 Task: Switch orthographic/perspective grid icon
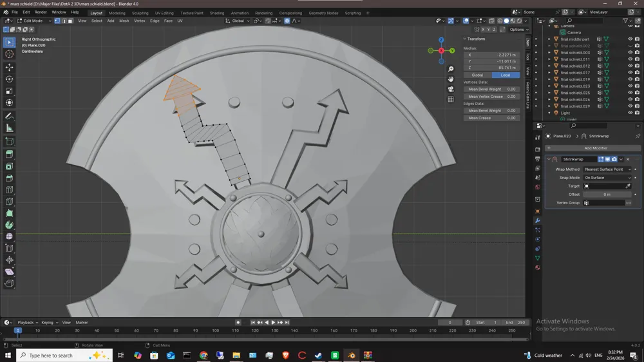point(451,99)
